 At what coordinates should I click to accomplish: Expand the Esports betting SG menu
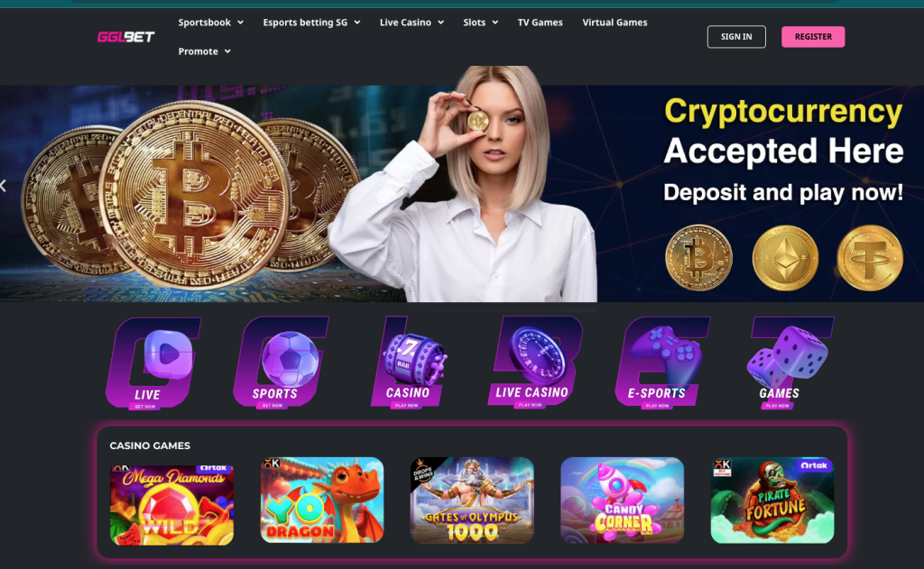[311, 23]
